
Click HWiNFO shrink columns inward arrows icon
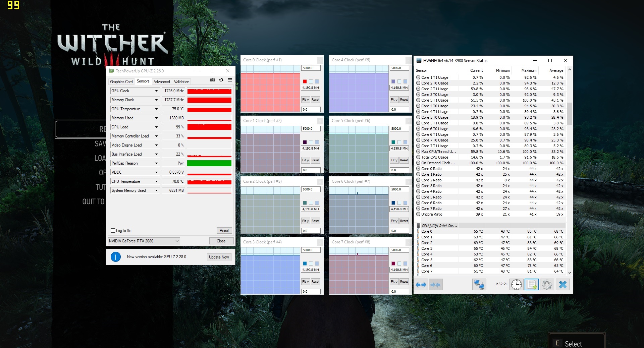click(435, 285)
